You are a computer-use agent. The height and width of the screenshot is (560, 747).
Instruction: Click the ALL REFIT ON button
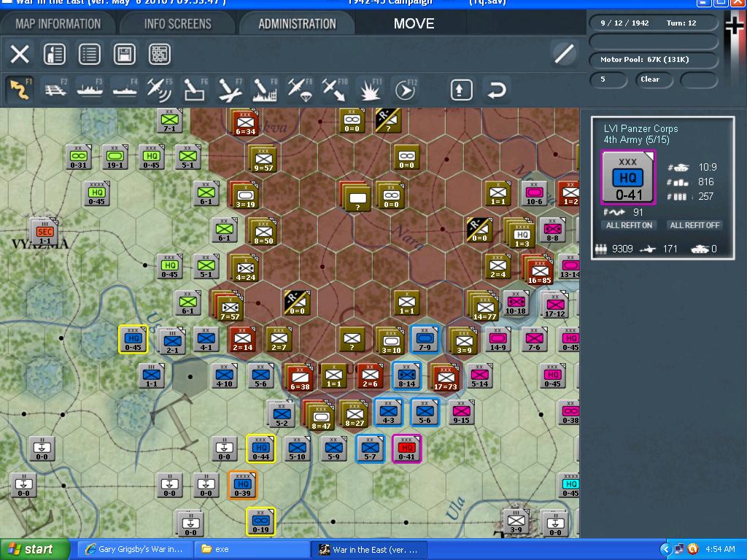(629, 225)
